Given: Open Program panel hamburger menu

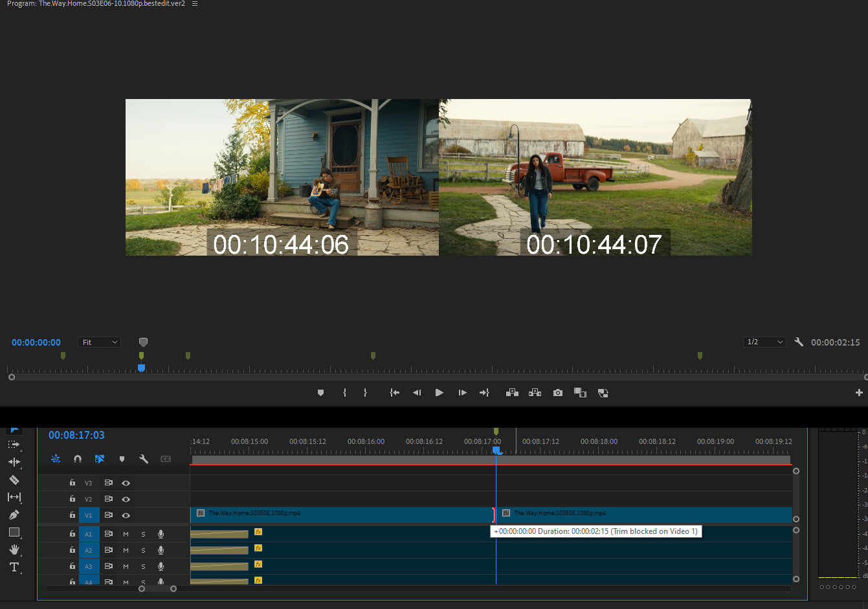Looking at the screenshot, I should (195, 4).
